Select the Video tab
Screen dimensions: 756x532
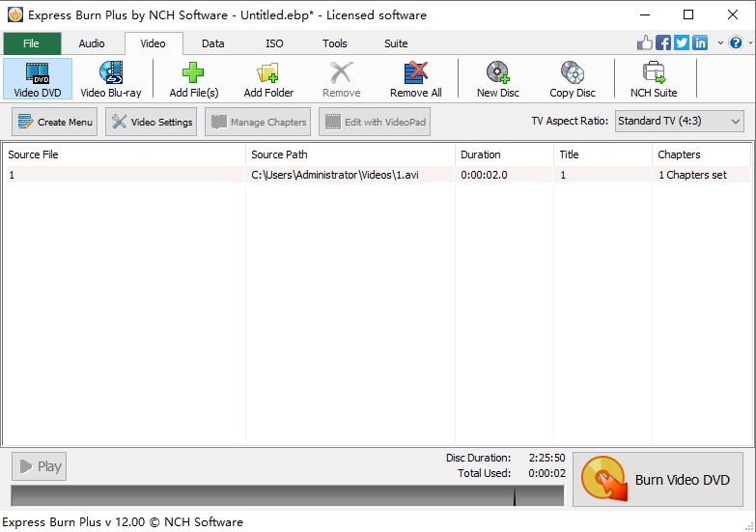pyautogui.click(x=153, y=43)
